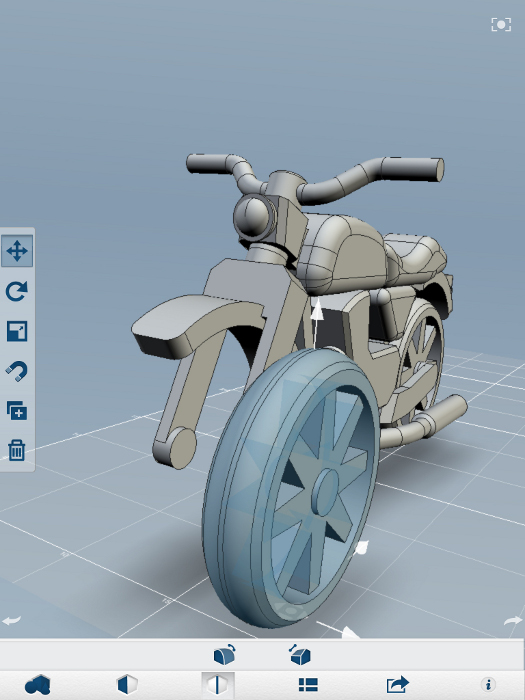Choose the box with diagonal arrow icon
525x700 pixels.
300,654
